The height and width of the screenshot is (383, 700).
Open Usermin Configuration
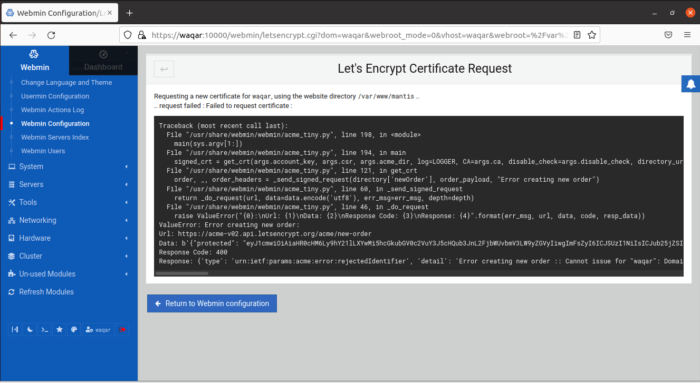pyautogui.click(x=55, y=96)
